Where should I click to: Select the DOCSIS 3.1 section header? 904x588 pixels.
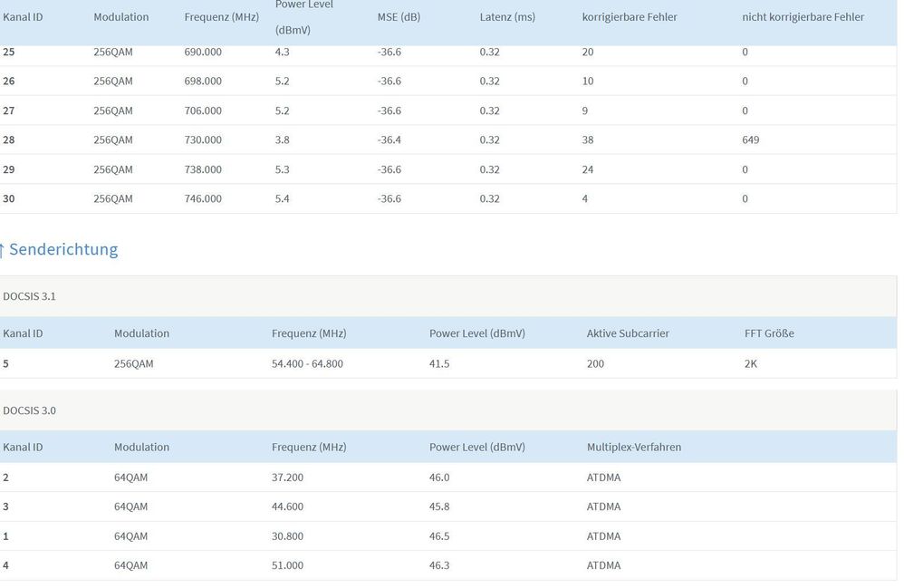(29, 296)
